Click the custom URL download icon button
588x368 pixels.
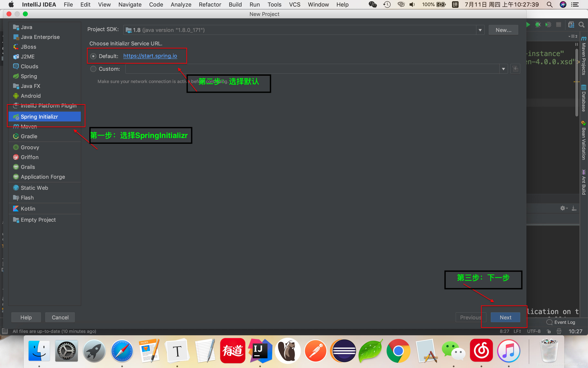coord(515,69)
